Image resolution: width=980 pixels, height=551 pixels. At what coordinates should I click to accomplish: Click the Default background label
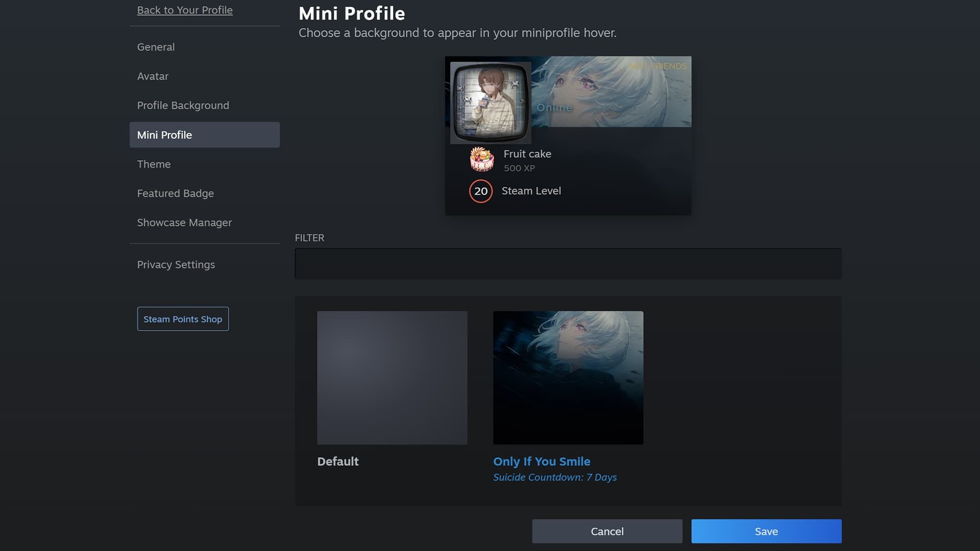tap(338, 461)
